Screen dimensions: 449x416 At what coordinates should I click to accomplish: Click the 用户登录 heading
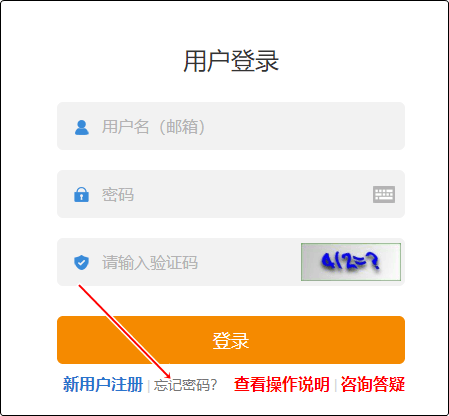(x=231, y=61)
